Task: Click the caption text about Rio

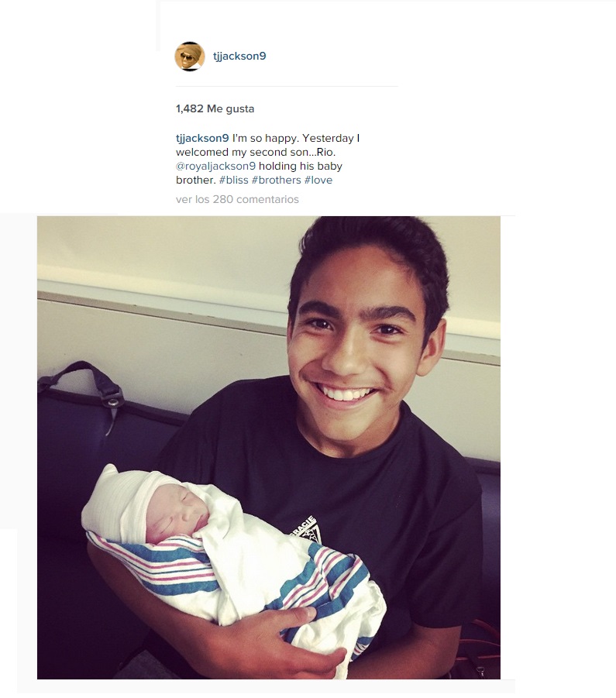Action: point(267,159)
